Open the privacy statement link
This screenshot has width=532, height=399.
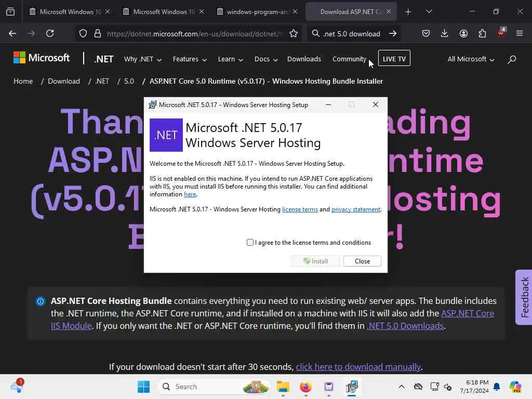point(355,209)
